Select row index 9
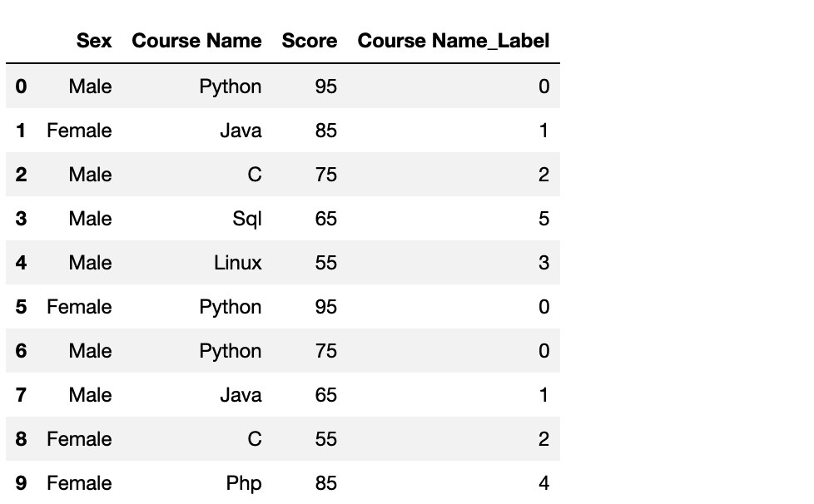This screenshot has width=814, height=504. coord(21,483)
